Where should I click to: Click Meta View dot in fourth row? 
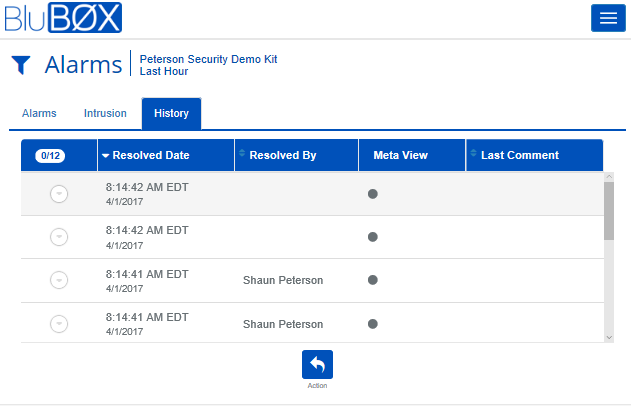(373, 324)
